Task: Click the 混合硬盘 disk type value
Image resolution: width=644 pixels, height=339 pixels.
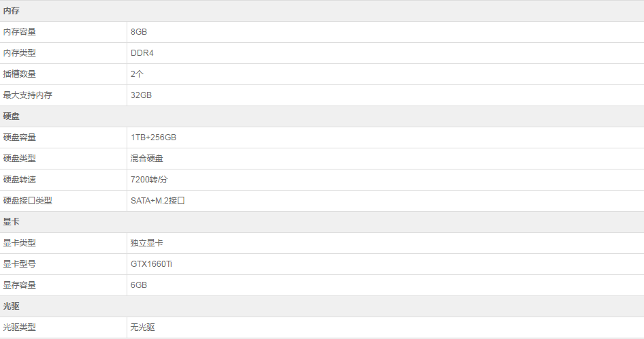Action: [146, 159]
